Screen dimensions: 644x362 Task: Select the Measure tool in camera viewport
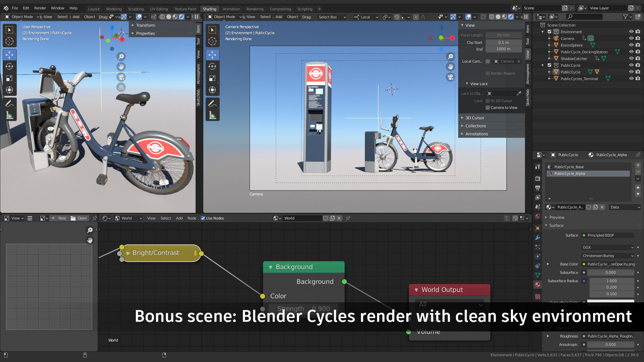pyautogui.click(x=212, y=116)
